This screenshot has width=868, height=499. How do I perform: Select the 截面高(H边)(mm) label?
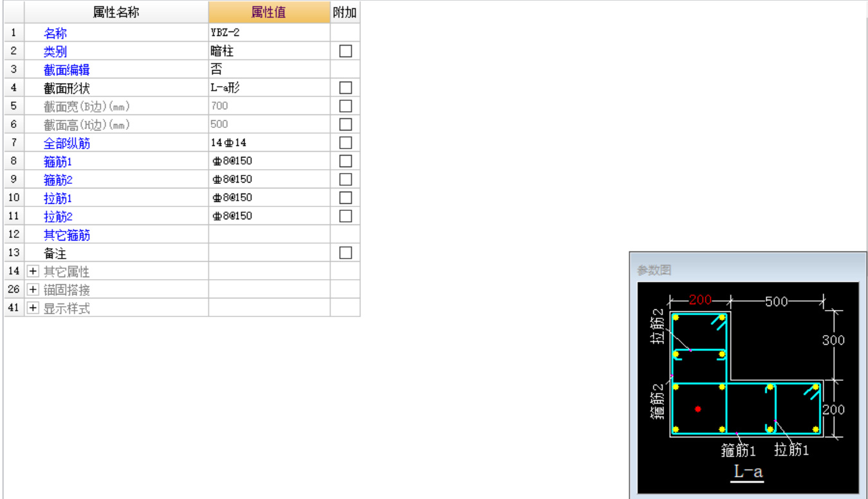87,125
